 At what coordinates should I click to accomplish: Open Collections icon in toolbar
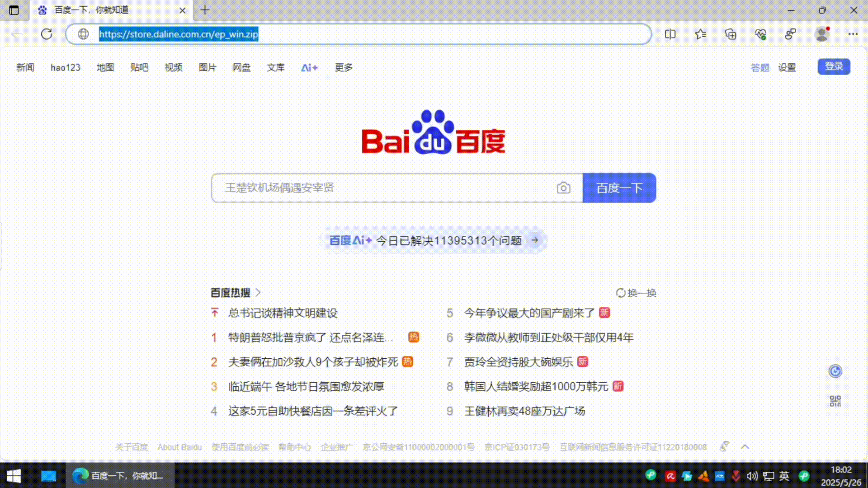point(731,34)
